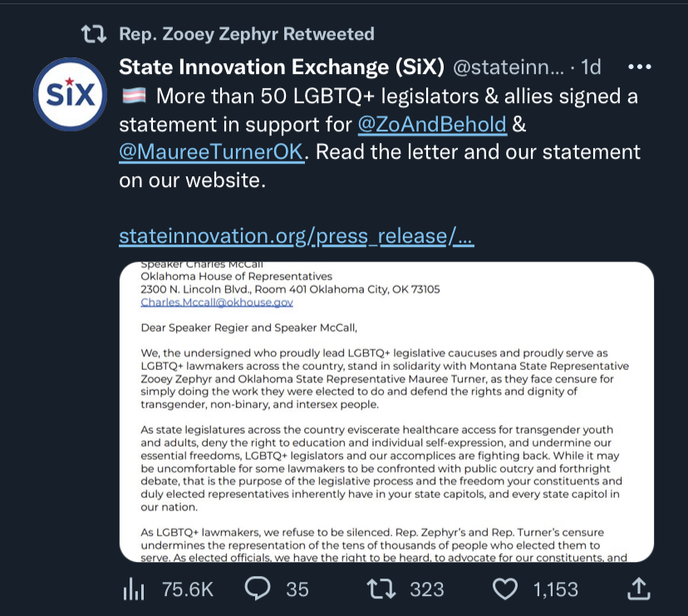The image size is (688, 616).
Task: Open the @ZoAndBehold mention link
Action: pos(430,125)
